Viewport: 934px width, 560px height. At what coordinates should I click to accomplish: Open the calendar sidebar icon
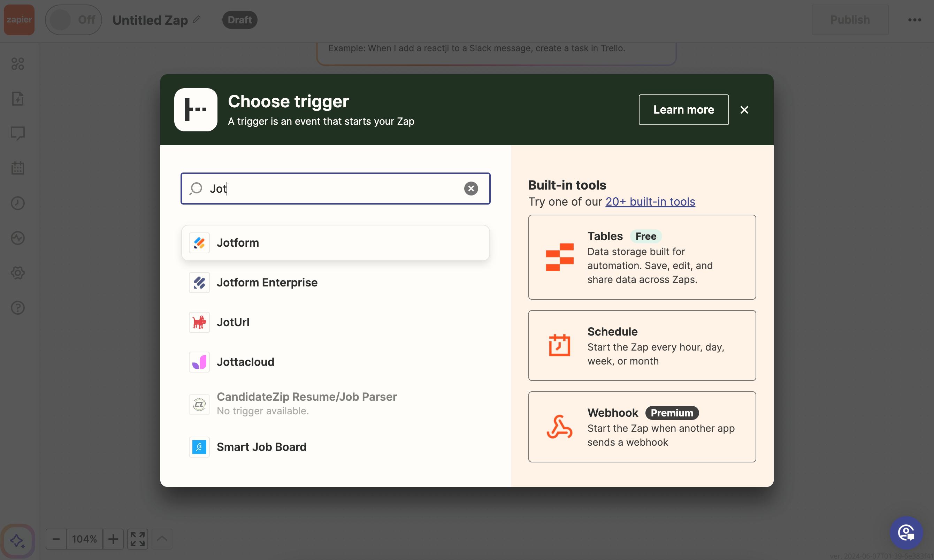coord(18,168)
